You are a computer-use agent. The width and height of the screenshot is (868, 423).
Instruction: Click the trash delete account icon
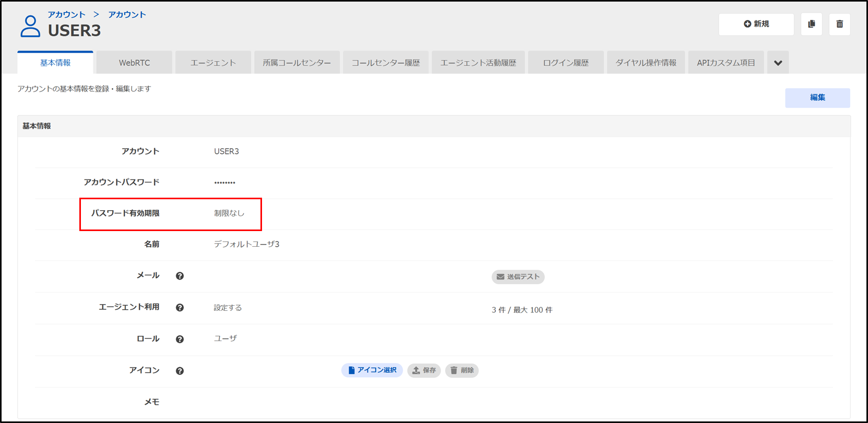point(839,24)
